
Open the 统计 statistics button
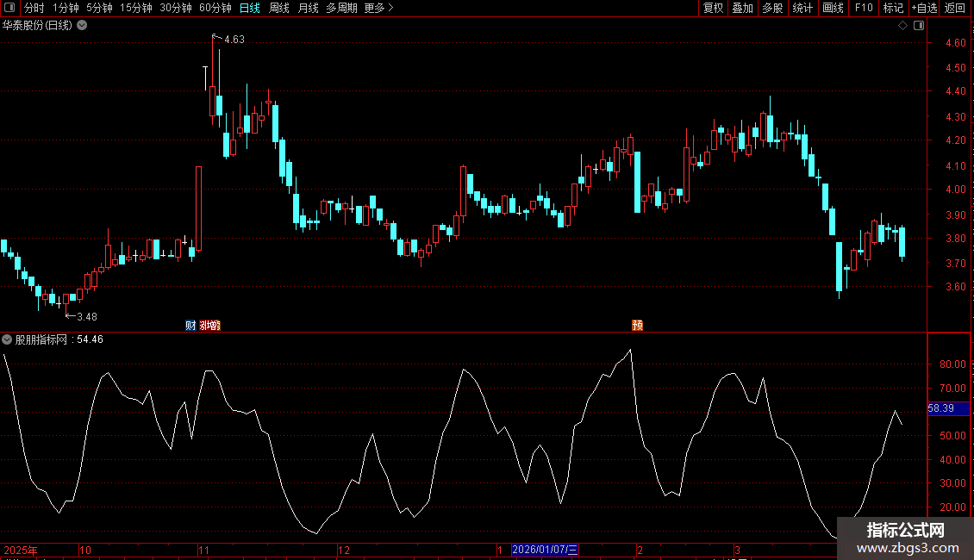click(802, 8)
